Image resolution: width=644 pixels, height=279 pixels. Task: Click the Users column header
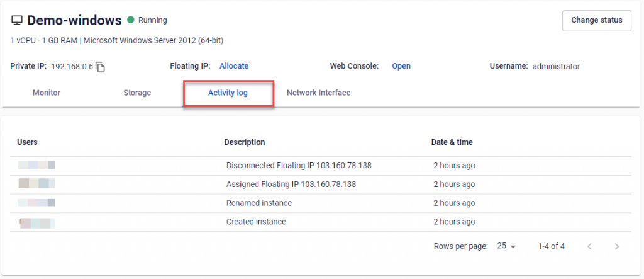(27, 142)
